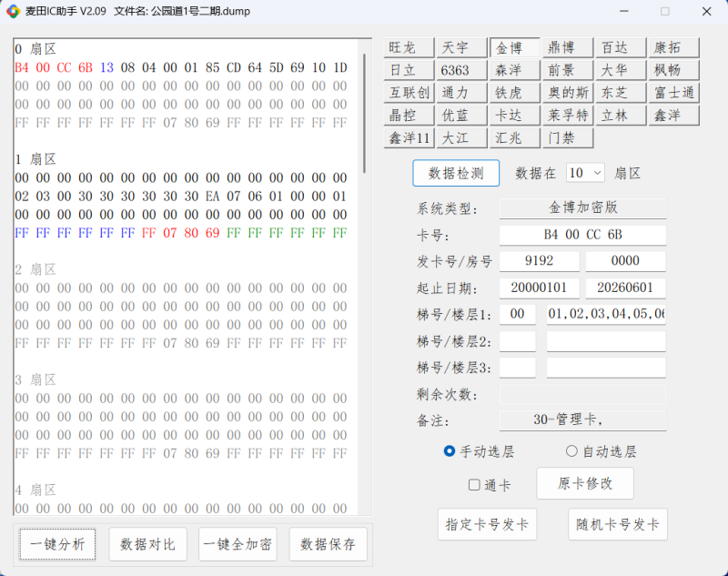728x576 pixels.
Task: Click the 卡号 field B4 00 CC 6B
Action: 582,235
